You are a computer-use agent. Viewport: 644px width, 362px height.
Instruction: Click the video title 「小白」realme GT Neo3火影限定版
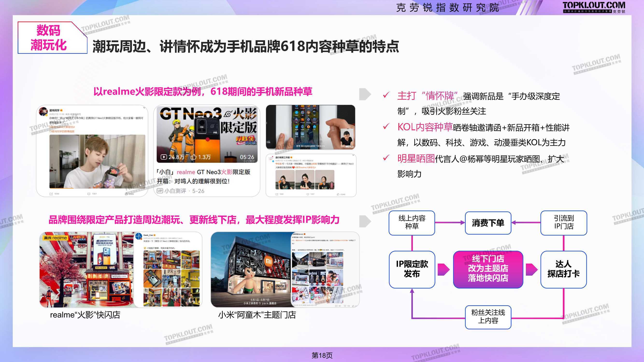[203, 172]
